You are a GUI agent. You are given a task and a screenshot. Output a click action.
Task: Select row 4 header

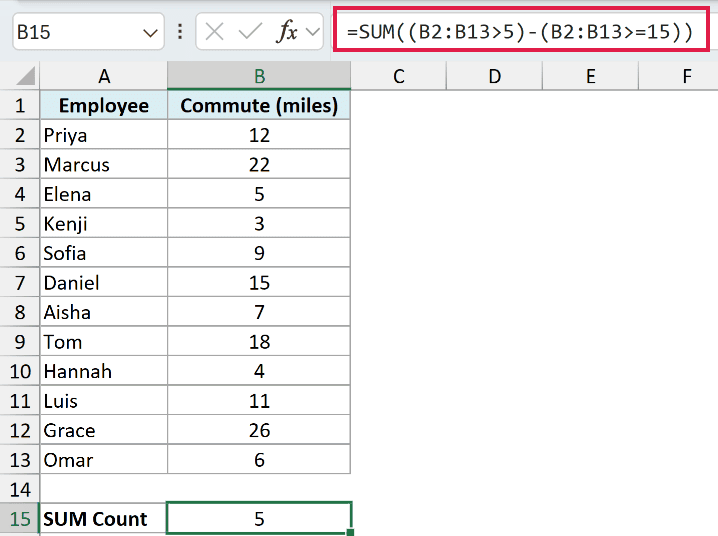tap(20, 194)
